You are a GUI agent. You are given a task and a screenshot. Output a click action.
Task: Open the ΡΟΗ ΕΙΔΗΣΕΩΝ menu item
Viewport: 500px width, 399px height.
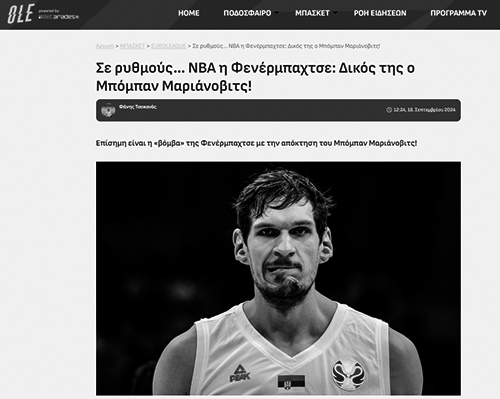(380, 13)
